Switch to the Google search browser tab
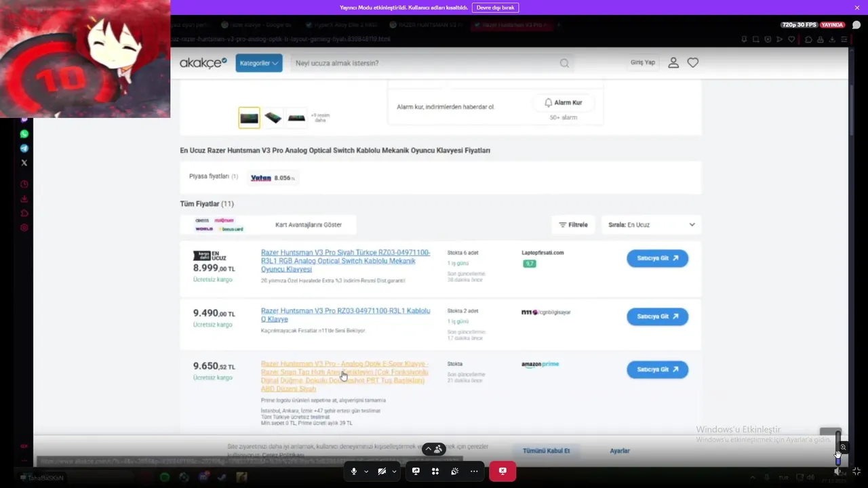Screen dimensions: 868x488 (x=258, y=25)
